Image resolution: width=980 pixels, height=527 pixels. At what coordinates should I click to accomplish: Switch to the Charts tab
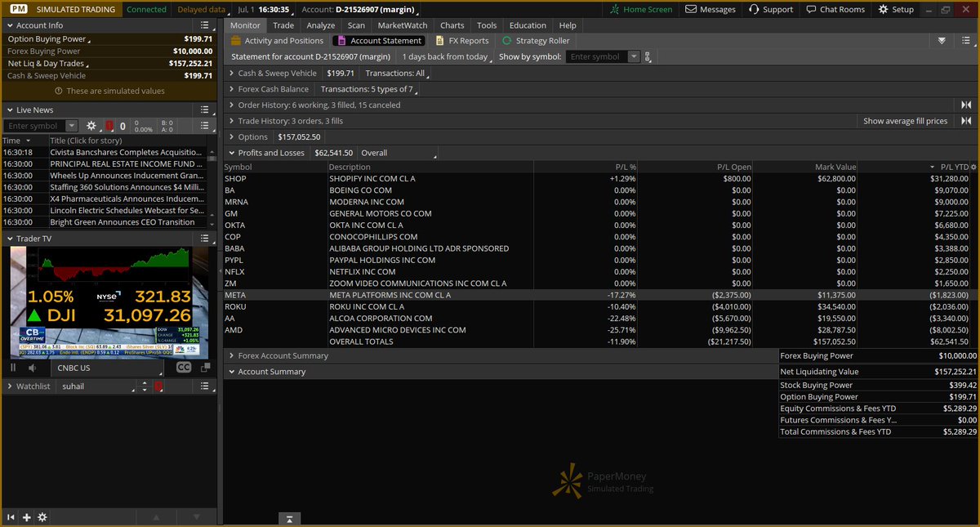(452, 25)
